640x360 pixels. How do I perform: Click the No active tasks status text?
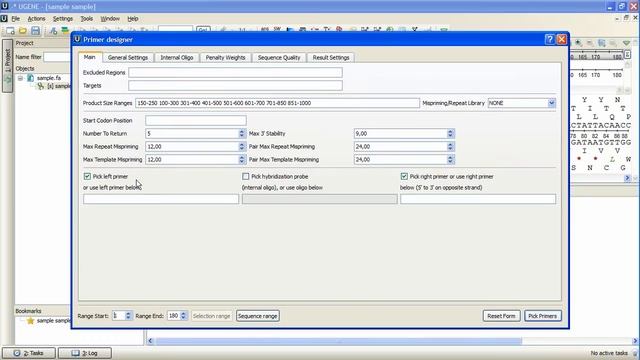click(609, 353)
